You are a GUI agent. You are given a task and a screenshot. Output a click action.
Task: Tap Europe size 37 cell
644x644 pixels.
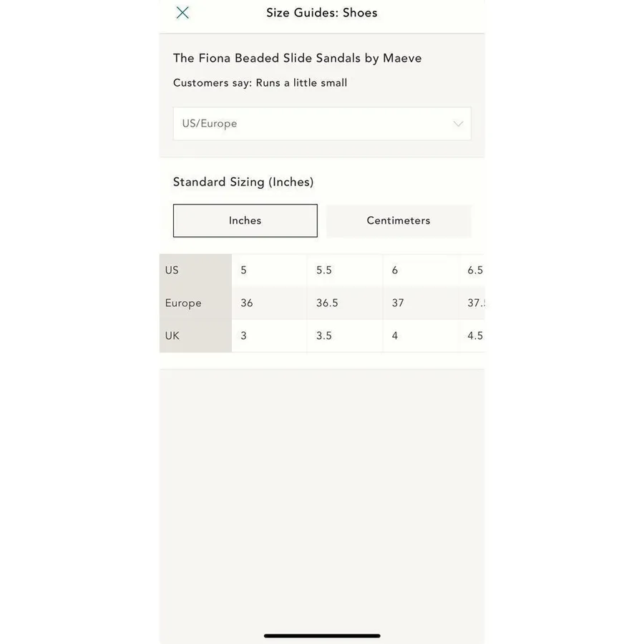click(x=421, y=303)
